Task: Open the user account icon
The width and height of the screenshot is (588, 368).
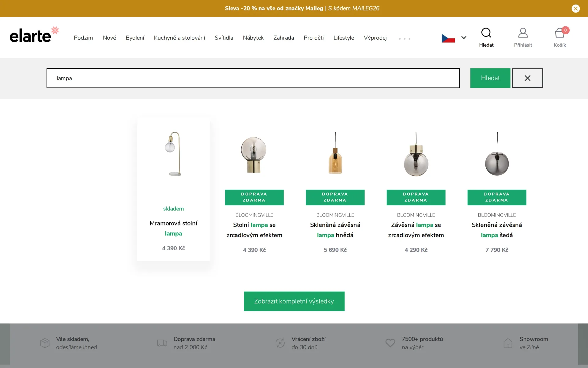Action: (x=523, y=33)
